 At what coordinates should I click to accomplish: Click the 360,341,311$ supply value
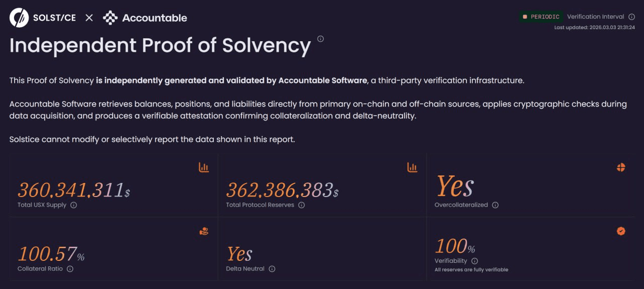click(74, 190)
